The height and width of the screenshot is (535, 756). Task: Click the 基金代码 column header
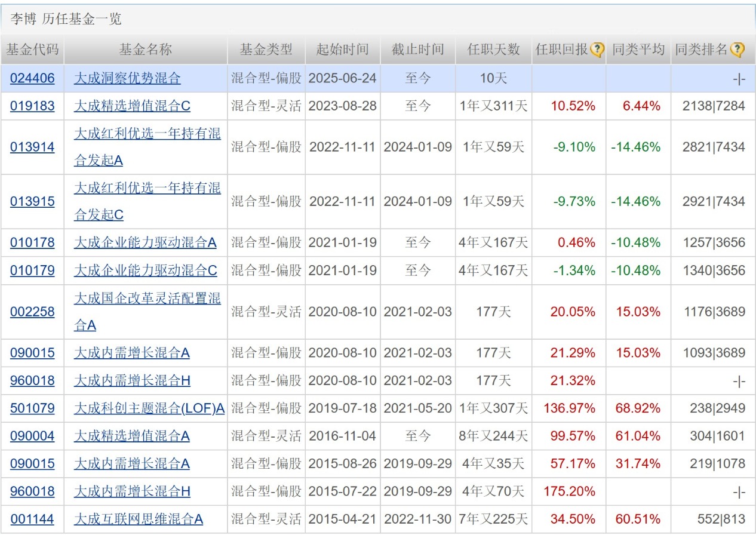(x=32, y=50)
